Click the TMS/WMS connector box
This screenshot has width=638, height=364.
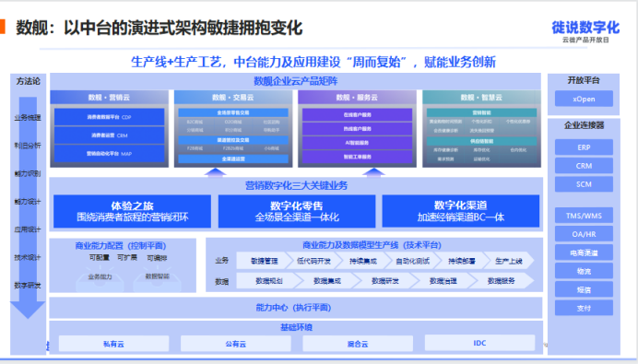coord(584,216)
